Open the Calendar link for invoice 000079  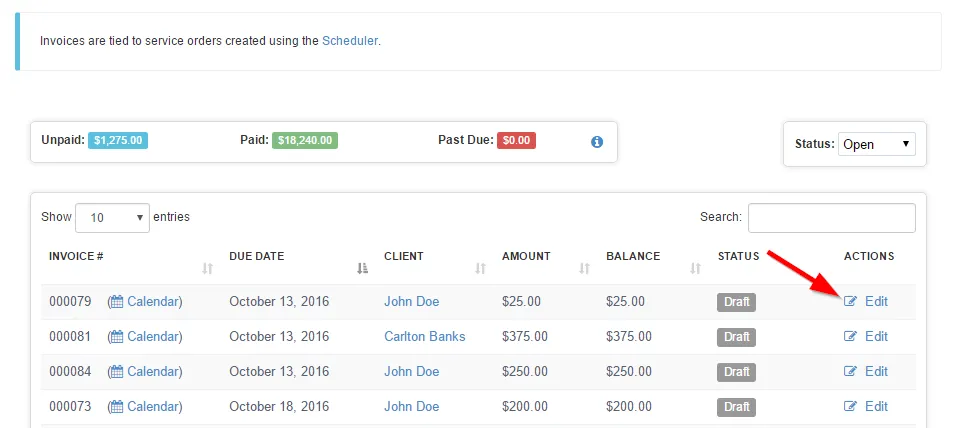(153, 301)
